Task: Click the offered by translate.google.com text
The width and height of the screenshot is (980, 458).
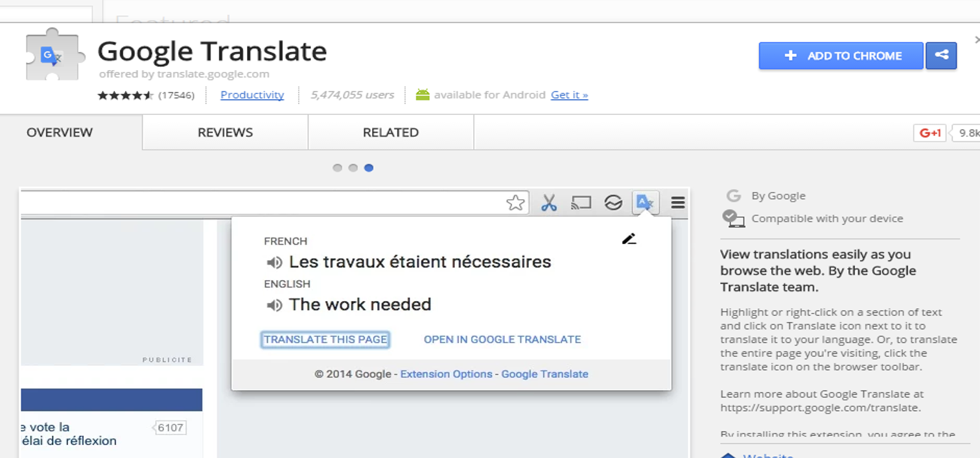Action: tap(184, 74)
